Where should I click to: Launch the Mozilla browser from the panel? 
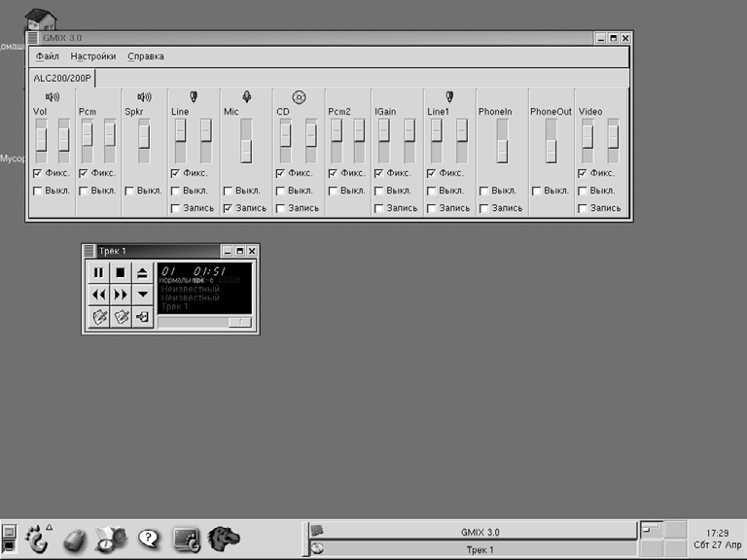(x=222, y=538)
